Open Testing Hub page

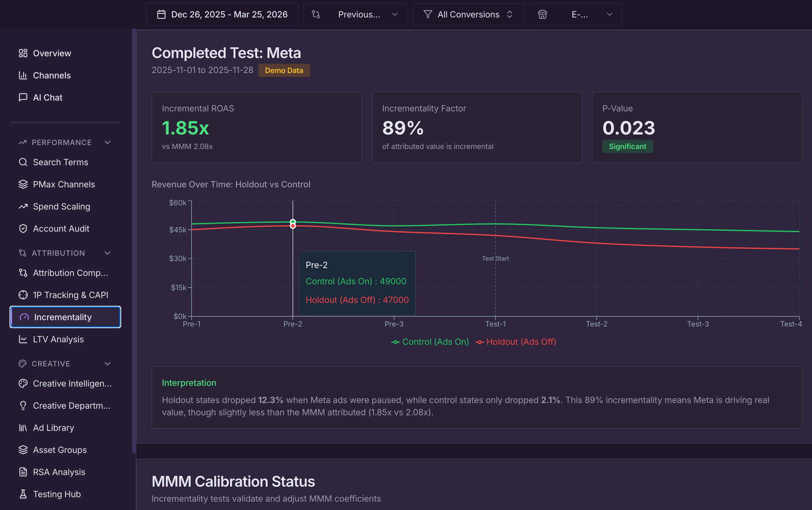tap(65, 494)
